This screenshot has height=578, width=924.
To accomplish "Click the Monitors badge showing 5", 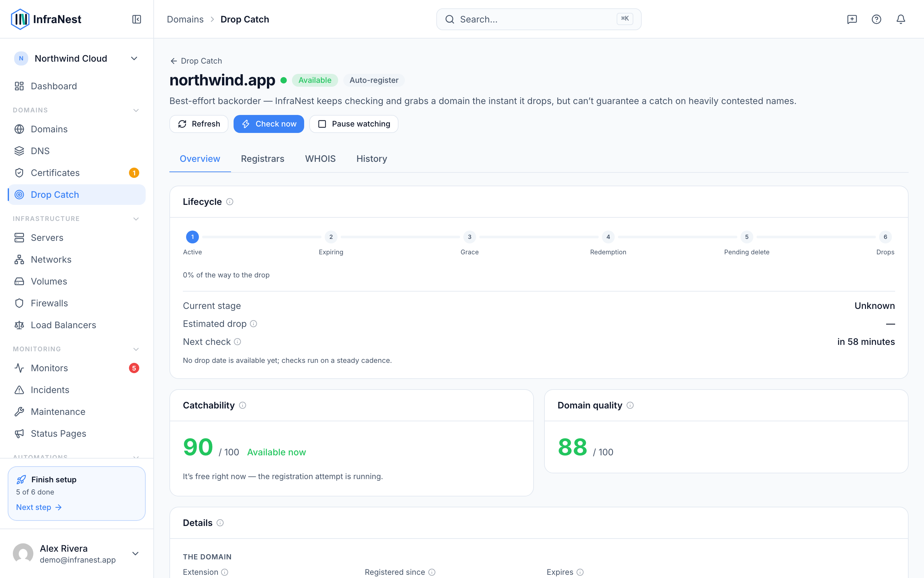I will click(134, 368).
